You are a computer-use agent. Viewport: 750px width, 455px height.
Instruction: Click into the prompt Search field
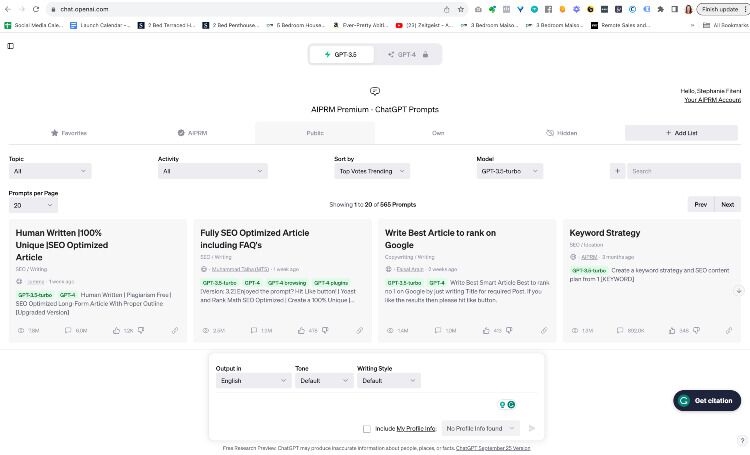click(x=684, y=171)
